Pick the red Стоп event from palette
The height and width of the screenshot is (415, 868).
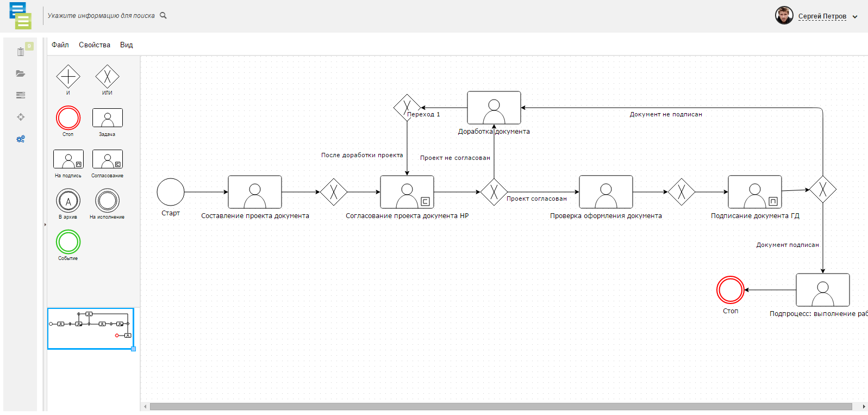coord(68,118)
